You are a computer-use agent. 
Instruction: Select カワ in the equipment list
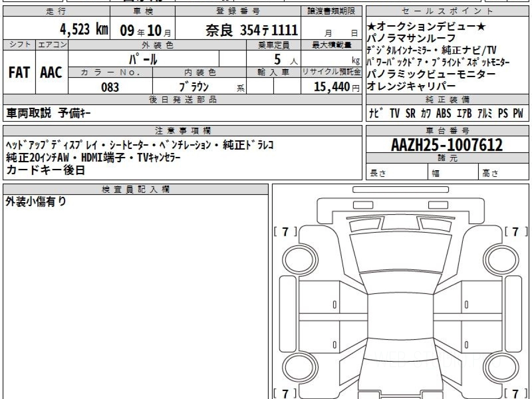(x=426, y=114)
